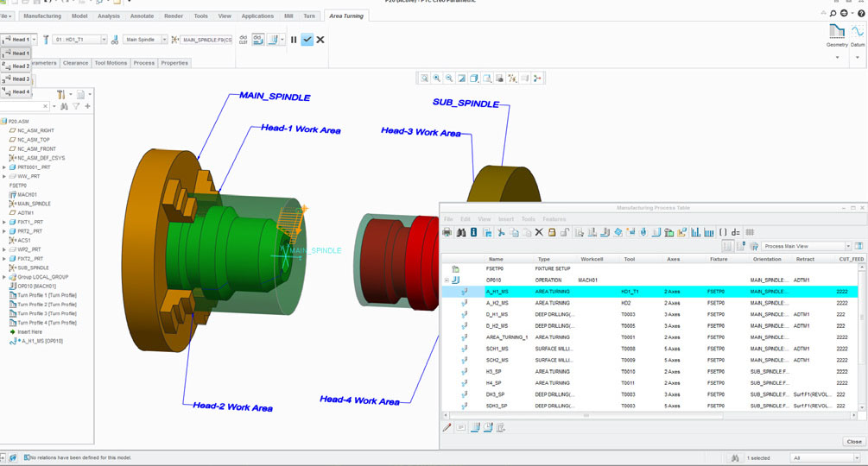
Task: Click the plus icon in the model tree search bar
Action: [87, 106]
